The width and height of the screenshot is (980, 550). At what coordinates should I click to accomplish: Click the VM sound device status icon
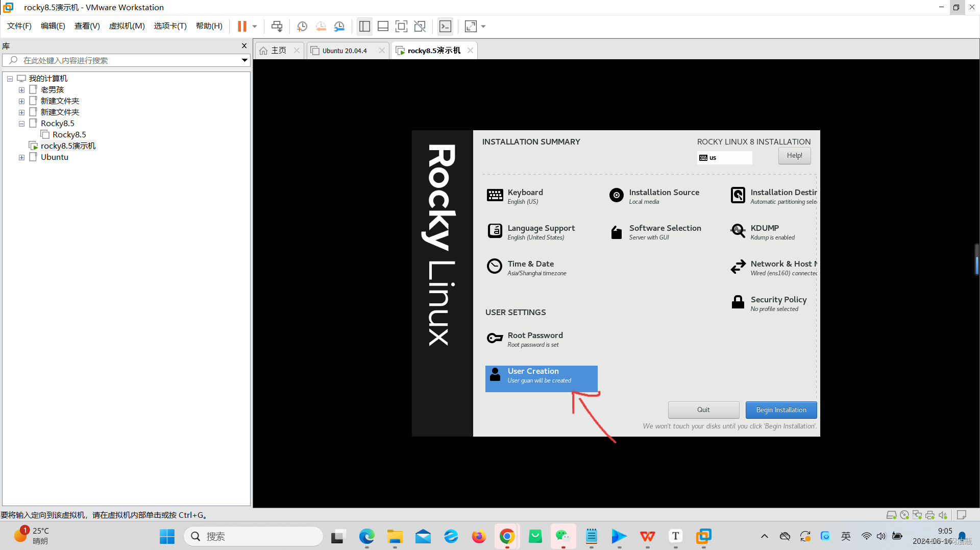tap(942, 515)
